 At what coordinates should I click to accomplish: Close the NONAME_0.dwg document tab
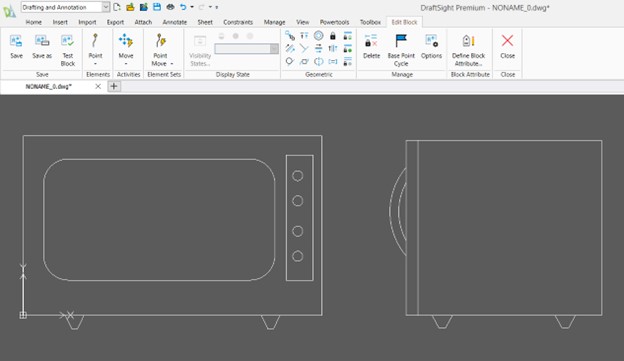[98, 86]
